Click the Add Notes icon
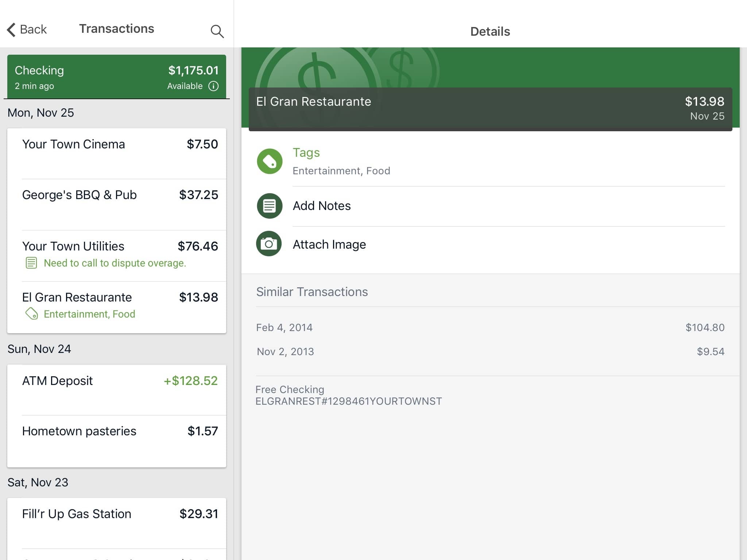The image size is (747, 560). click(269, 205)
